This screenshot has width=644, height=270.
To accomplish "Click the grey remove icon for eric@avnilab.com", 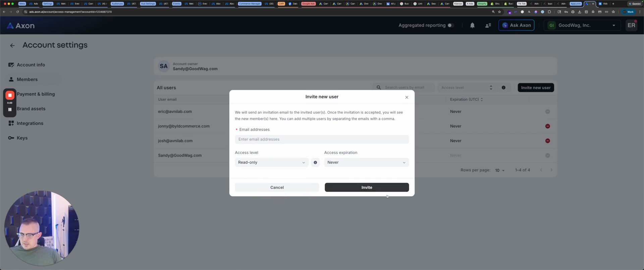I will tap(547, 112).
